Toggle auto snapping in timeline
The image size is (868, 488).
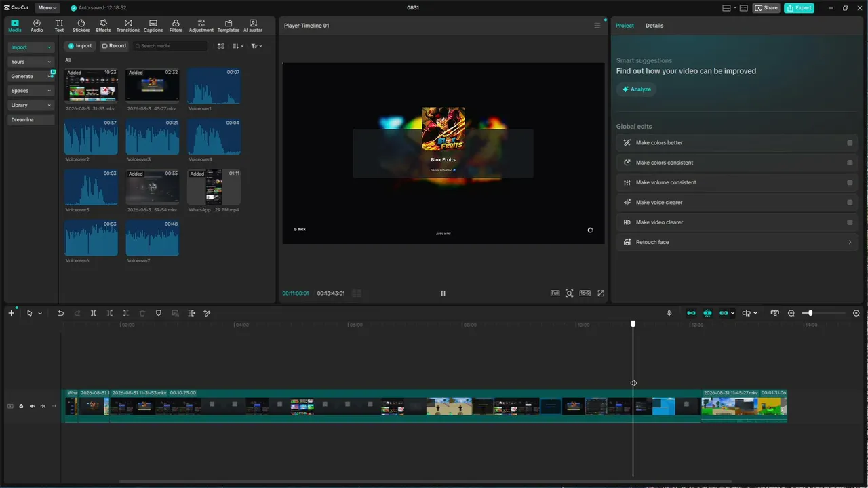pos(707,313)
